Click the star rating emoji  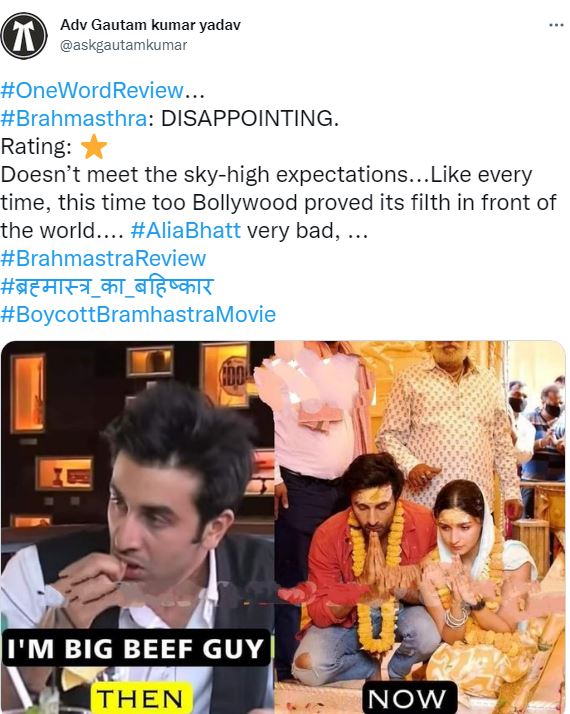coord(94,147)
